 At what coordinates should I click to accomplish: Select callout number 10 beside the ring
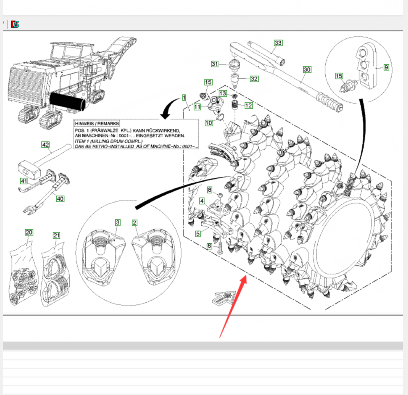[209, 123]
